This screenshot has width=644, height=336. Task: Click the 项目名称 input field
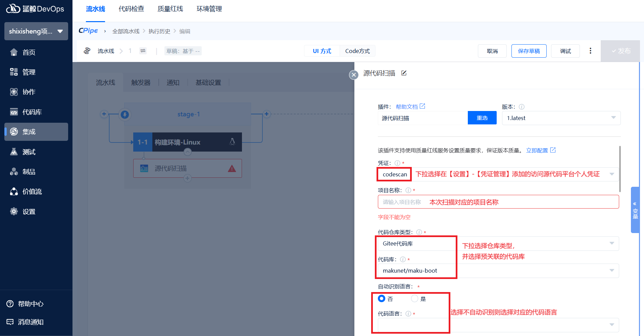[498, 202]
